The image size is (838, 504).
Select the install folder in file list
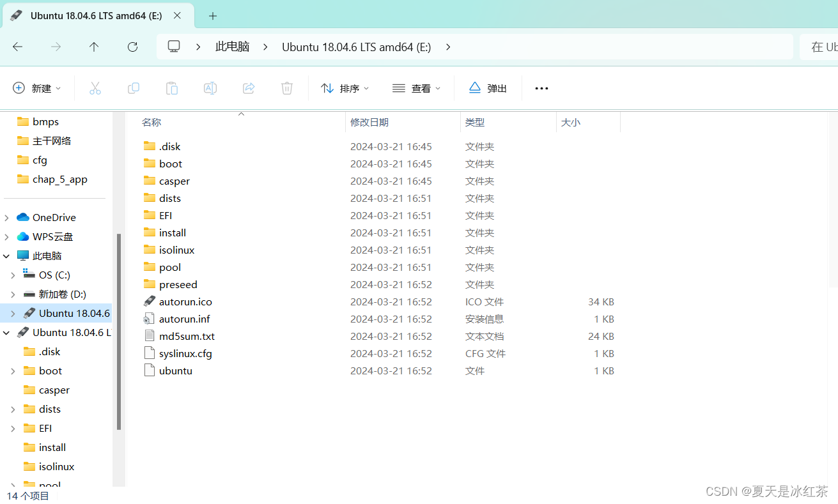tap(173, 233)
